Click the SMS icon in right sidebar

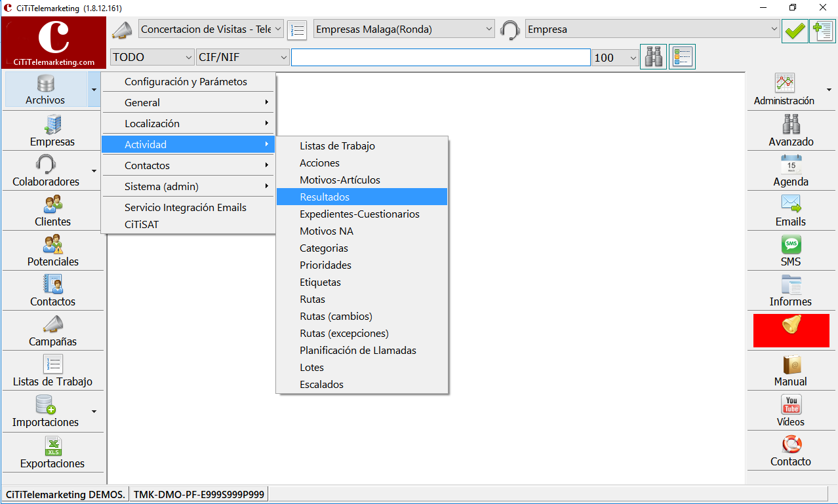[x=791, y=244]
